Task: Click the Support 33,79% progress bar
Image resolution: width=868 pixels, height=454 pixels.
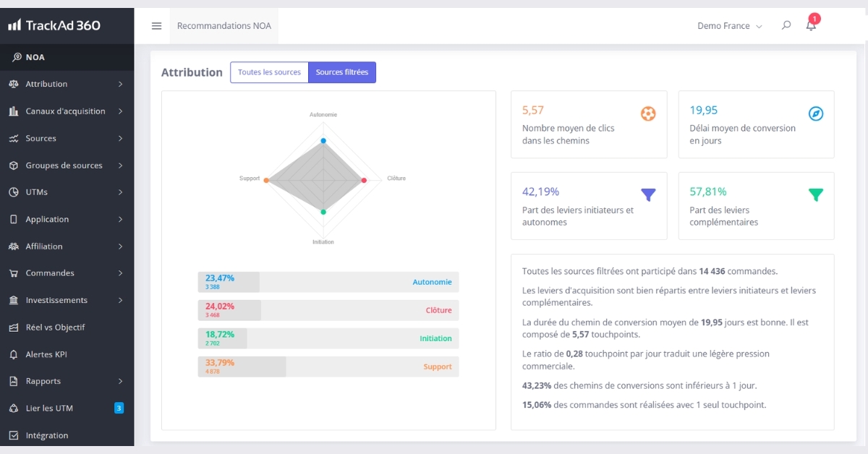Action: (328, 367)
